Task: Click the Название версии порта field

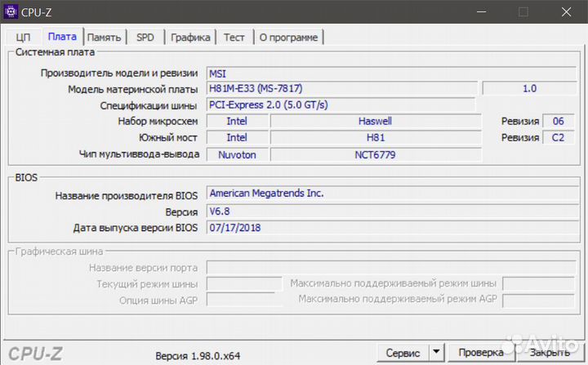Action: 391,268
